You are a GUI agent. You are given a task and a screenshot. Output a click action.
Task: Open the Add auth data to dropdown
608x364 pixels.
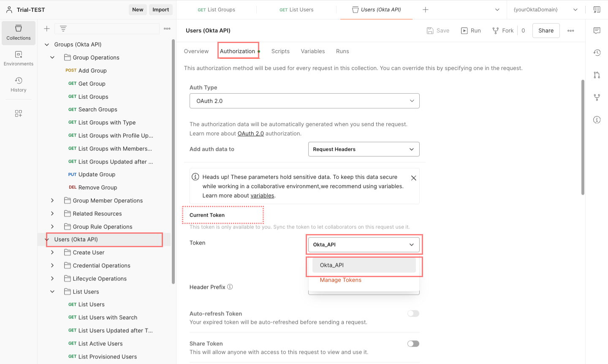(364, 149)
